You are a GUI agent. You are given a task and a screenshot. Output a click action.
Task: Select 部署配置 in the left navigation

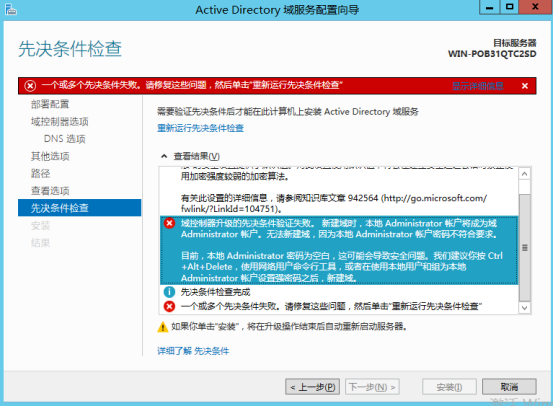(x=50, y=104)
